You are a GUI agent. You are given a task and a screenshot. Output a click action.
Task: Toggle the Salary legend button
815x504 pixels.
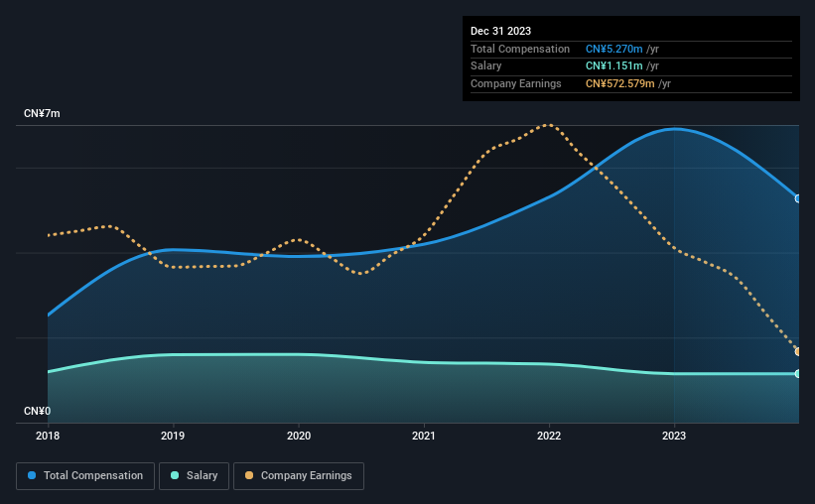point(194,476)
